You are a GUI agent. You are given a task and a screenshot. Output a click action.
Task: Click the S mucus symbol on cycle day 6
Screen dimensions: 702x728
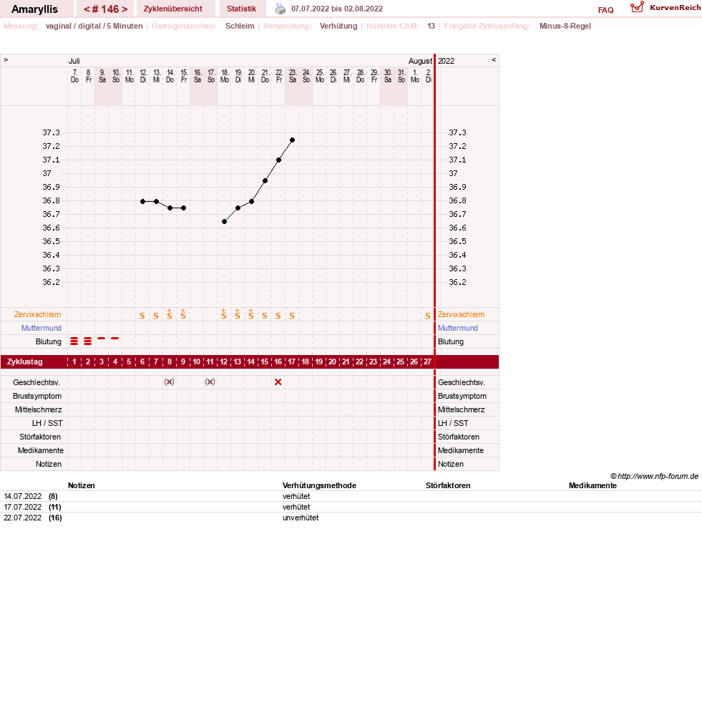coord(142,316)
